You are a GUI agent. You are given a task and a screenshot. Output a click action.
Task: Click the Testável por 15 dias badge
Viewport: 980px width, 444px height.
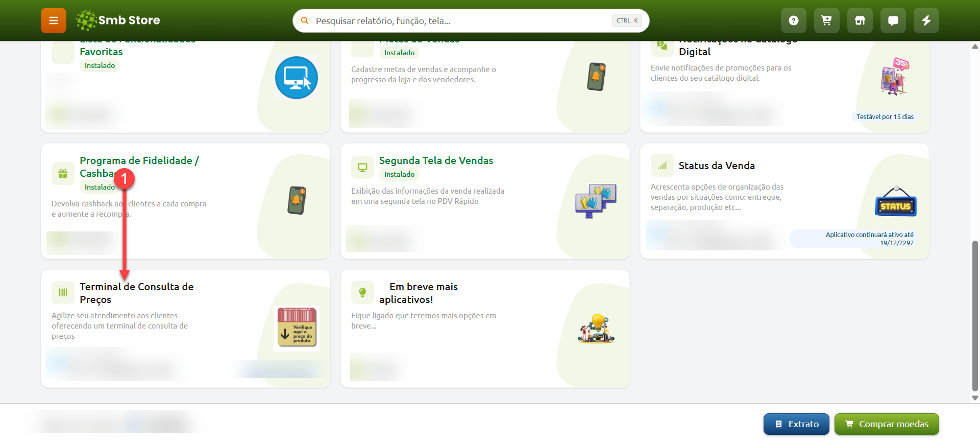(885, 117)
